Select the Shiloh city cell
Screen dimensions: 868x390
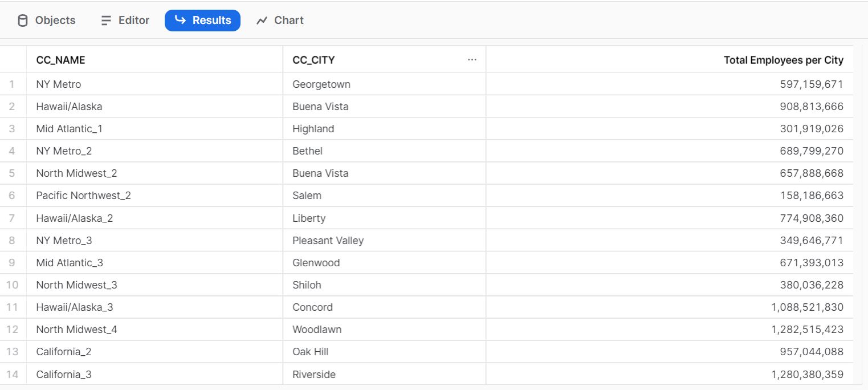[x=384, y=285]
